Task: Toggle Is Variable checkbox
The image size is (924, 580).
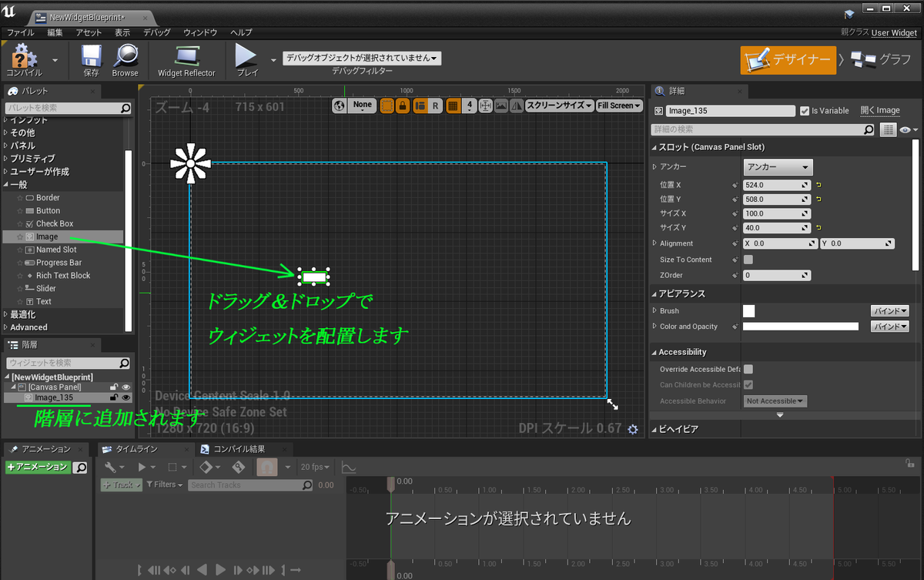Action: point(805,111)
